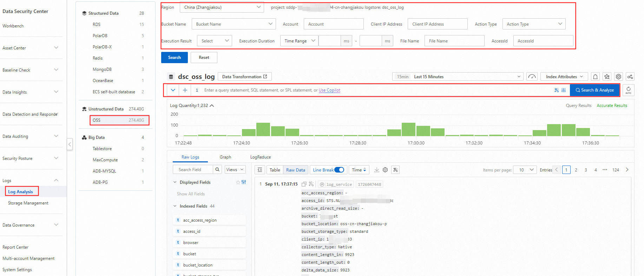
Task: Click the Use Copilot link
Action: [329, 90]
